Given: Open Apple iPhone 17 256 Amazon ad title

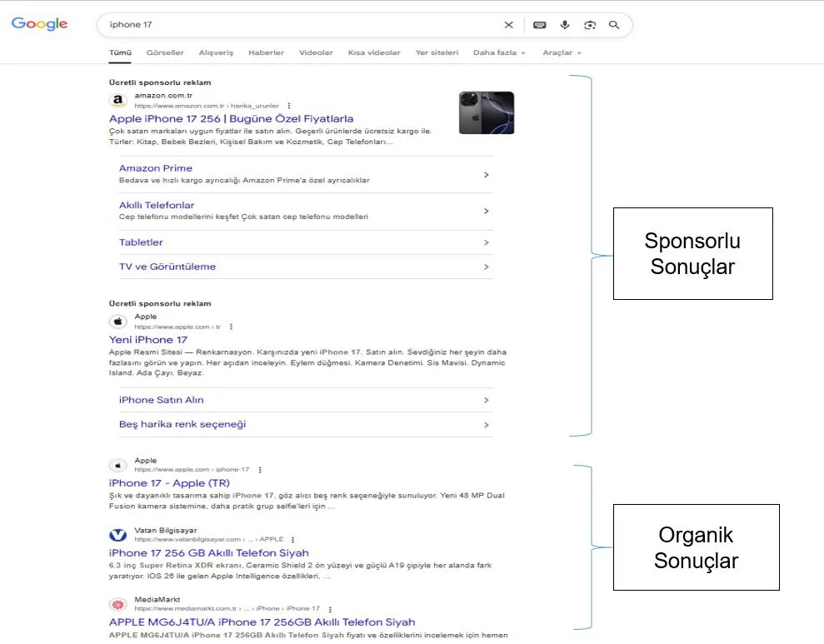Looking at the screenshot, I should 232,118.
